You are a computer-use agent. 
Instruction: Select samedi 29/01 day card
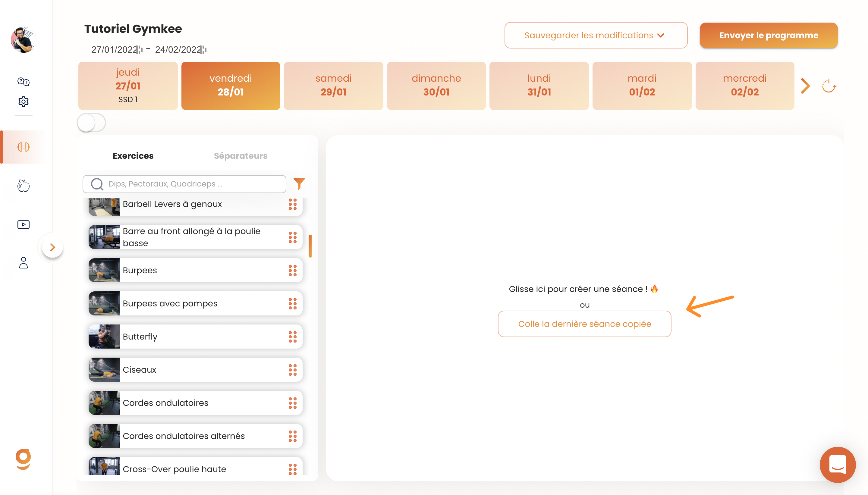pyautogui.click(x=334, y=86)
